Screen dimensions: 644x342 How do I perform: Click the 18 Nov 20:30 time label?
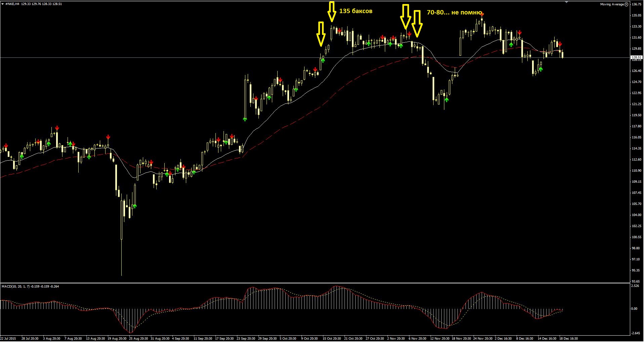coord(461,339)
